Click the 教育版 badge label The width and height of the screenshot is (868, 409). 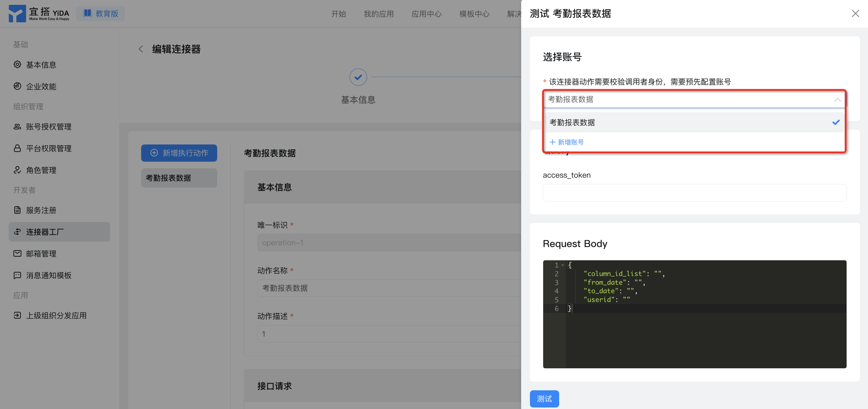(107, 14)
